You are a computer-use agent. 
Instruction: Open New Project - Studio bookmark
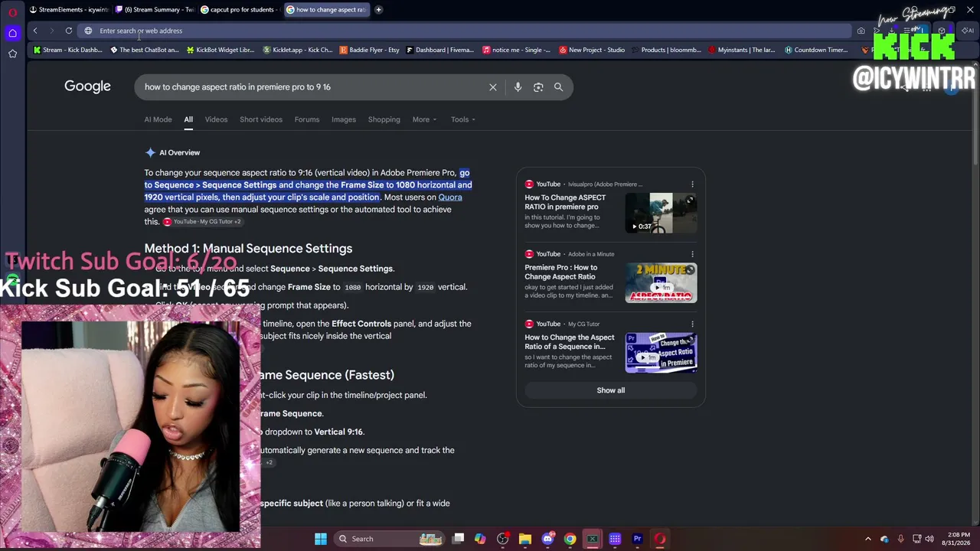[x=592, y=51]
